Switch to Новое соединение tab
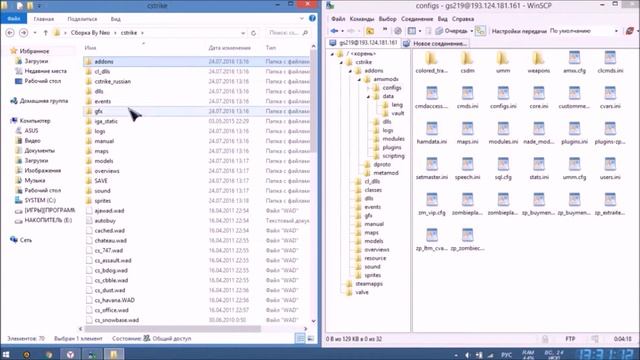Image resolution: width=640 pixels, height=360 pixels. 435,43
